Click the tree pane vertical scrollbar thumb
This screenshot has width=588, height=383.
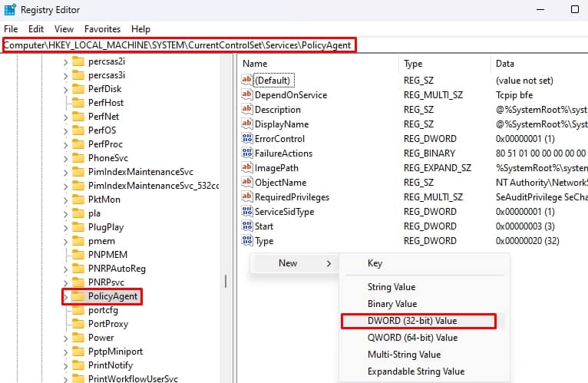(x=226, y=282)
